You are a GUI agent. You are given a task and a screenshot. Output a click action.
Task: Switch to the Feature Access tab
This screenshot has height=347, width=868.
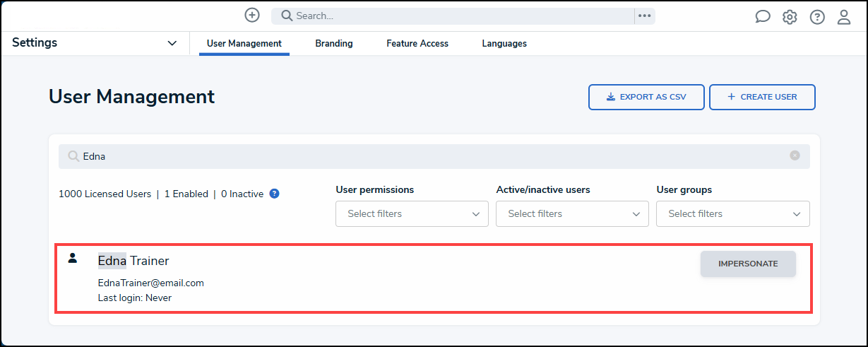click(417, 43)
